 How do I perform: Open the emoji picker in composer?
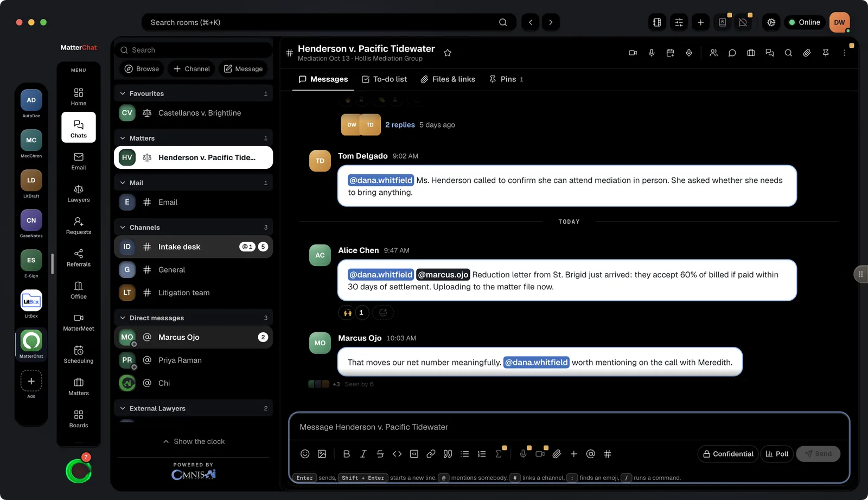(305, 454)
